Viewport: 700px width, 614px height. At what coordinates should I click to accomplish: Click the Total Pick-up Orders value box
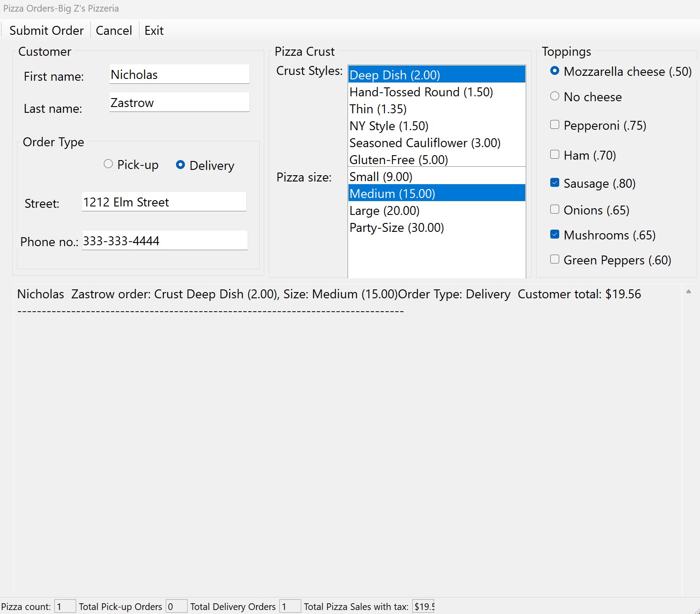[x=176, y=606]
